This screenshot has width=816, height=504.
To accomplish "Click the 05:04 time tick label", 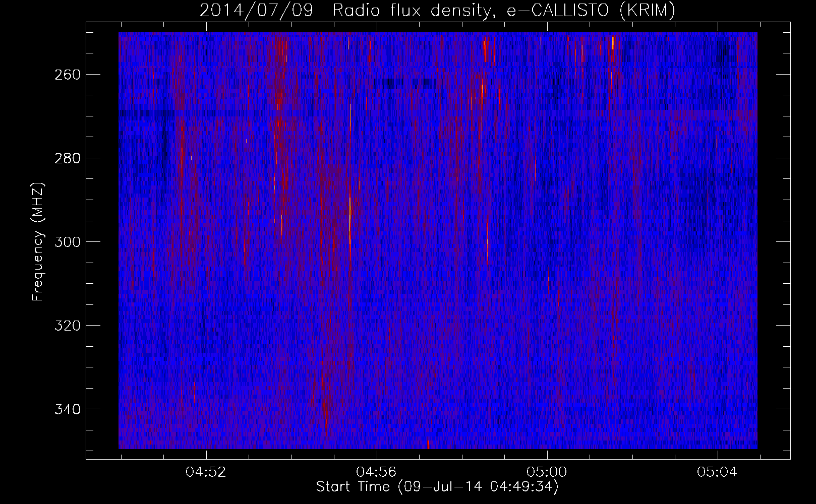I will coord(717,472).
